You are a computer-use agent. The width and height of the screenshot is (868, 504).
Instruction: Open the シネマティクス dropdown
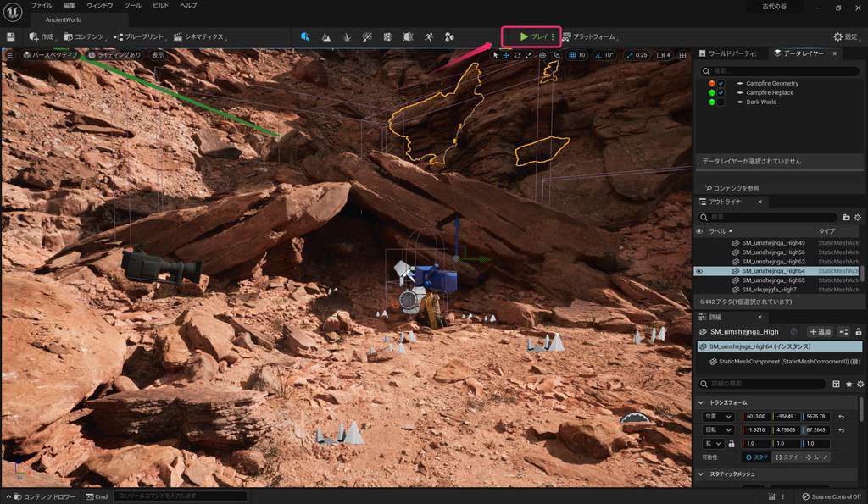(199, 36)
